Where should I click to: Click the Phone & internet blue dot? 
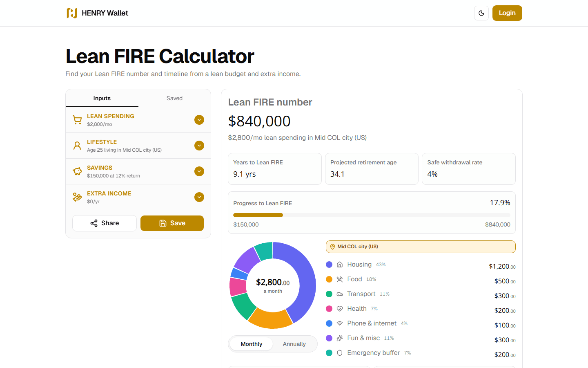pyautogui.click(x=329, y=323)
